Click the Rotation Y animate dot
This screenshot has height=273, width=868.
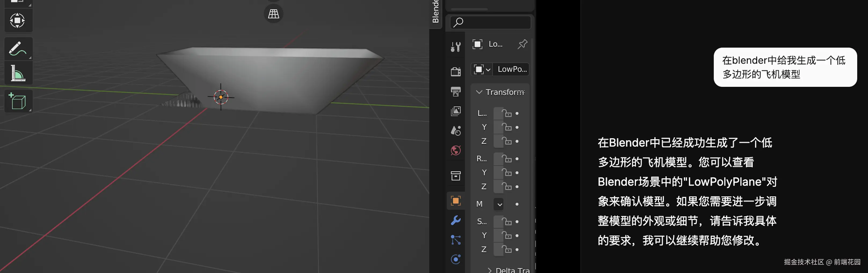(x=517, y=173)
